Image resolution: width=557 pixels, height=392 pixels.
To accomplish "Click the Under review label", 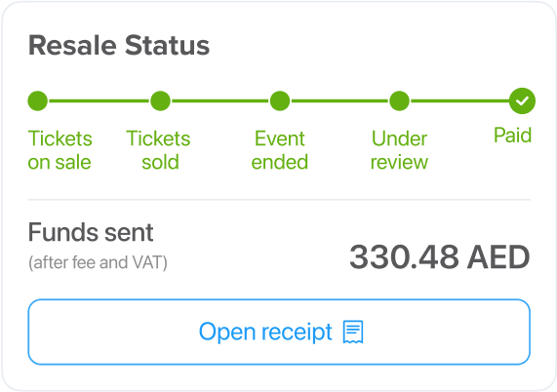I will click(399, 150).
